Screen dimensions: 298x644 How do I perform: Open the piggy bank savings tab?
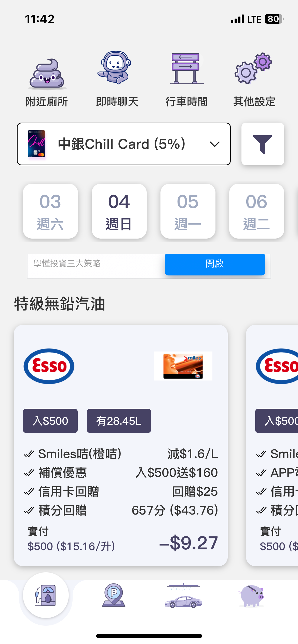click(x=252, y=596)
